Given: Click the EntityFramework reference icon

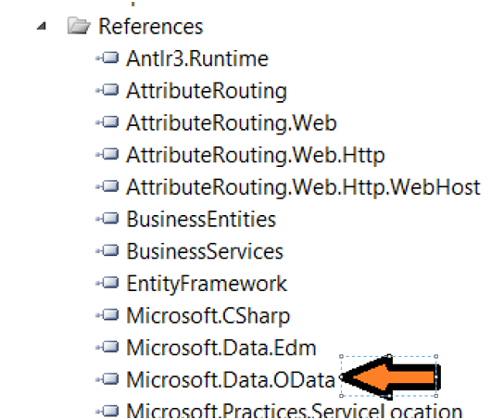Looking at the screenshot, I should point(107,283).
